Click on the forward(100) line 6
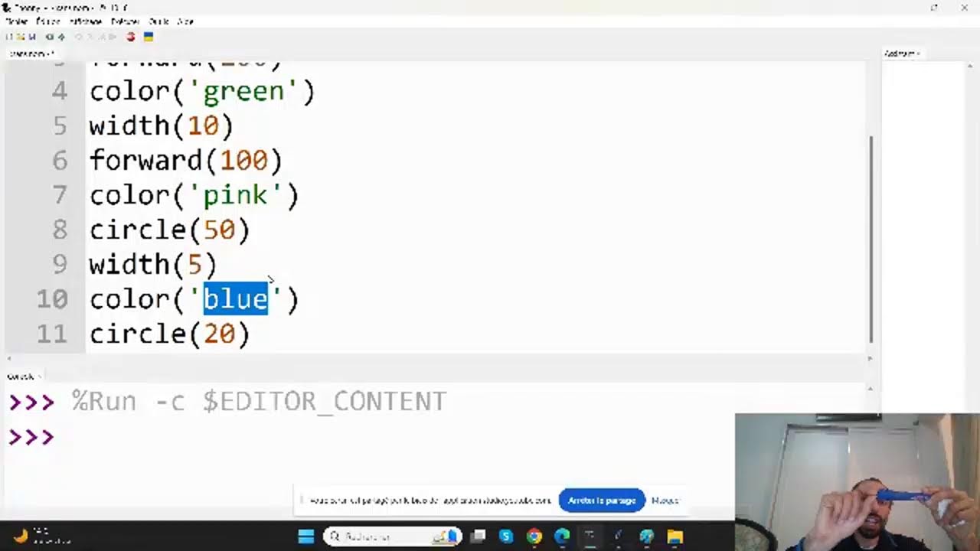 pos(186,161)
